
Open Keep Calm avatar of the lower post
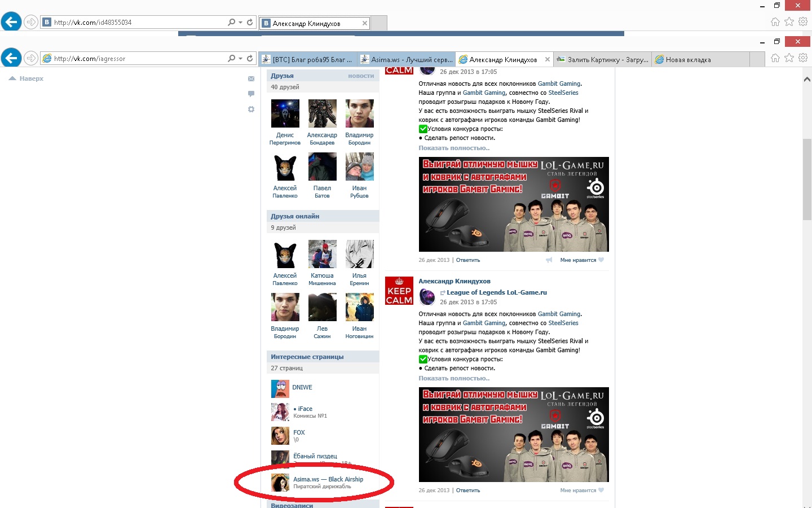[x=399, y=291]
